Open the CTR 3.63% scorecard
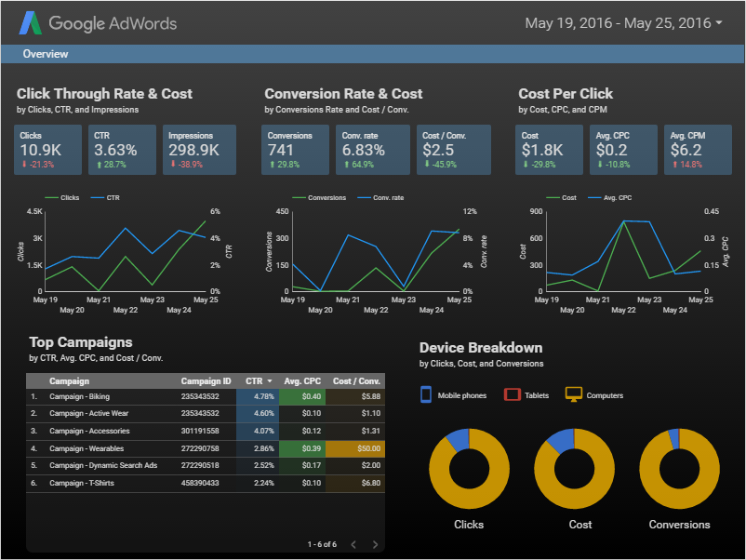This screenshot has height=560, width=746. (122, 150)
